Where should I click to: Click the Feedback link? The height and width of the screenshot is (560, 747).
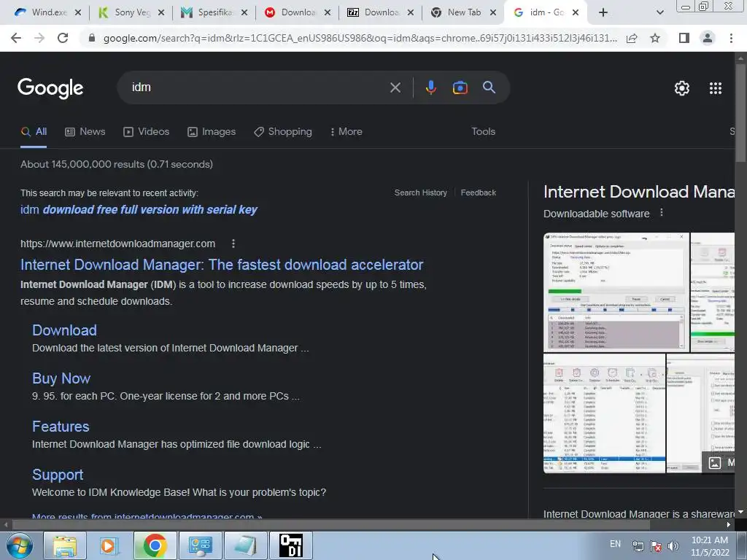coord(479,192)
